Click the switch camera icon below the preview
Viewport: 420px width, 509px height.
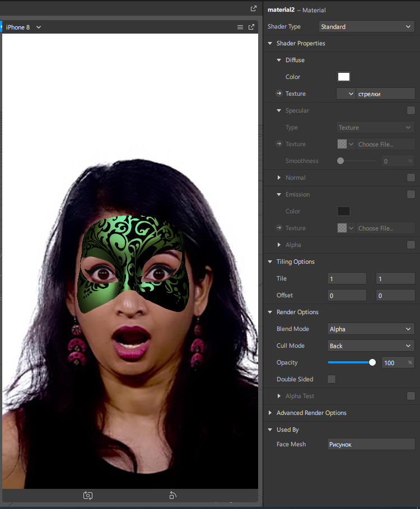point(88,495)
